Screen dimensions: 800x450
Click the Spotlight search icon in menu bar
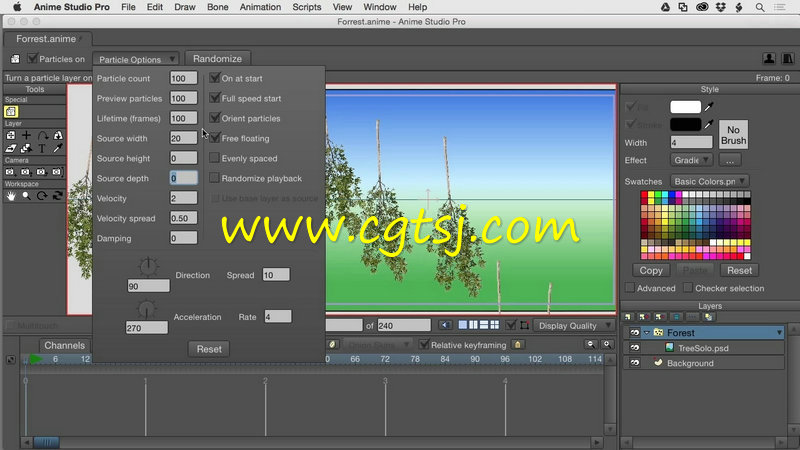click(760, 7)
